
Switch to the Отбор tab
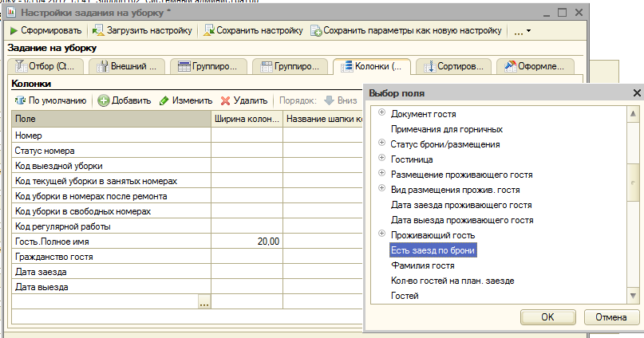click(45, 66)
